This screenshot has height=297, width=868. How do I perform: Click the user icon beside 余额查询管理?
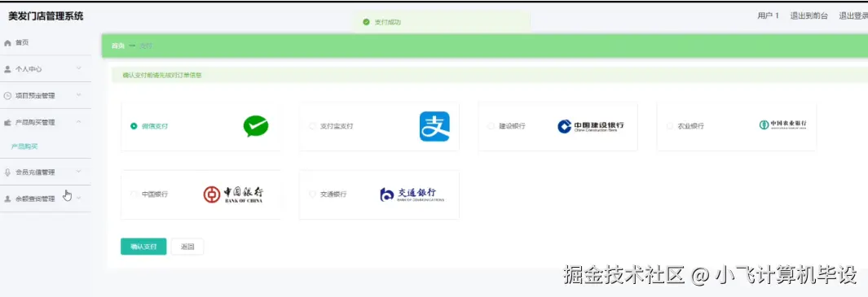[8, 199]
